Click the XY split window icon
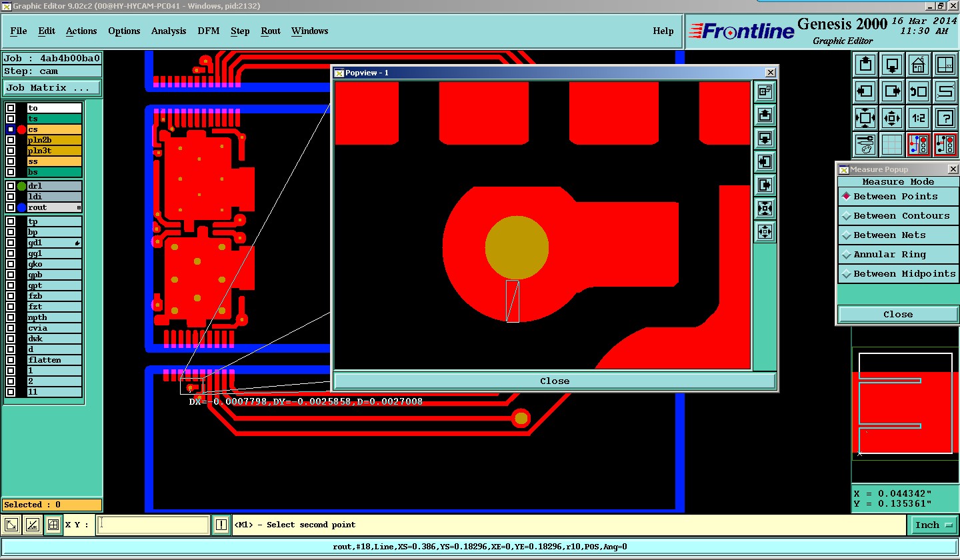 pos(945,65)
